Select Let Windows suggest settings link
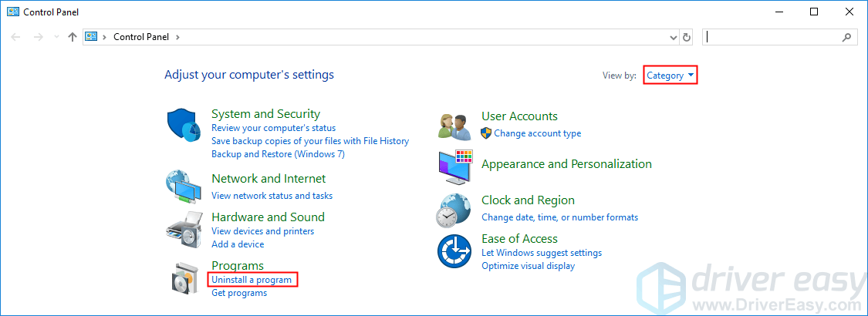The image size is (868, 316). point(541,253)
